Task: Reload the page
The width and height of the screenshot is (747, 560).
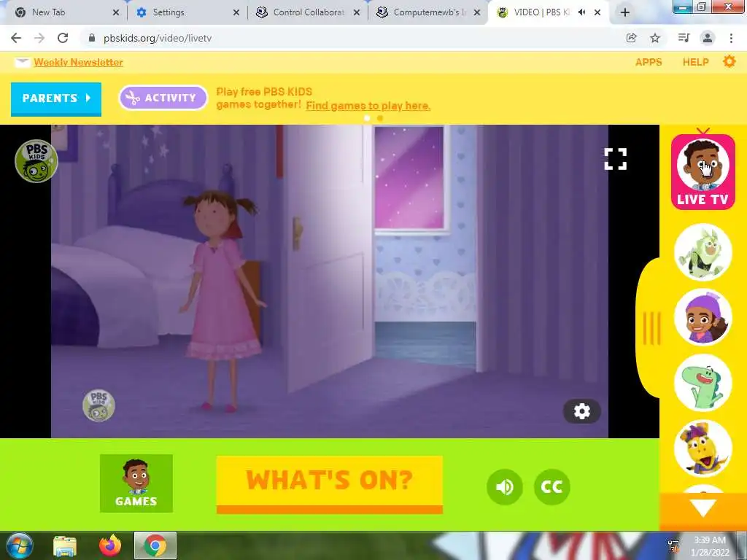Action: click(63, 38)
